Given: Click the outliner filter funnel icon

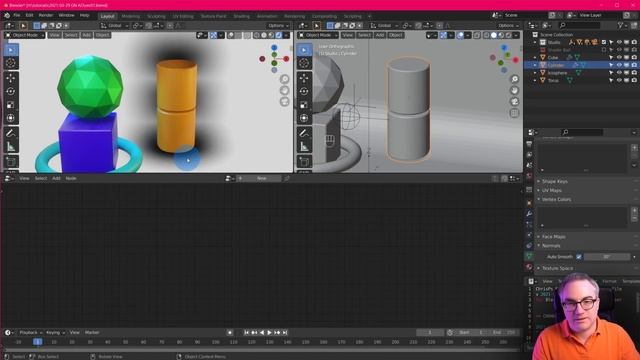Looking at the screenshot, I should (620, 25).
